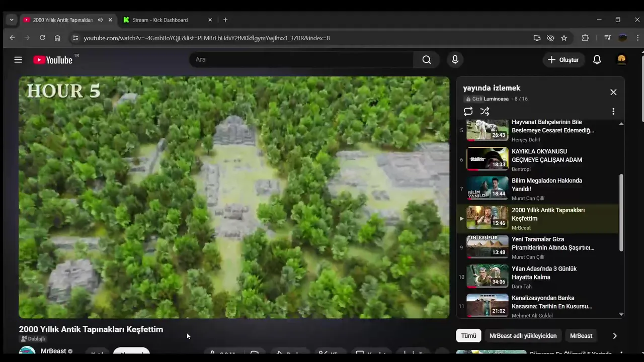Open the browser extensions puzzle icon
The width and height of the screenshot is (644, 362).
pyautogui.click(x=585, y=38)
